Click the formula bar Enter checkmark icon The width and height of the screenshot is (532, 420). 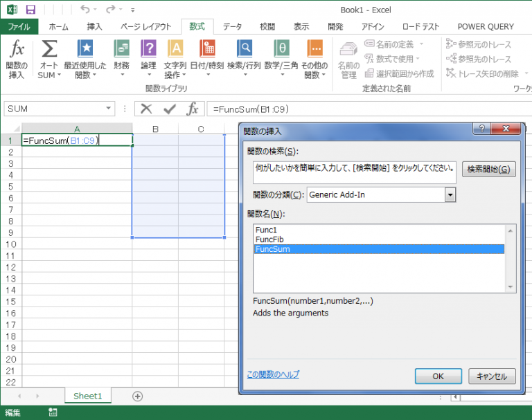pos(169,109)
